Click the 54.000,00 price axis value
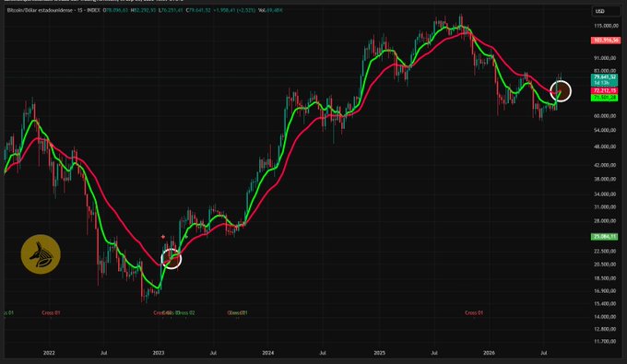 coord(605,130)
